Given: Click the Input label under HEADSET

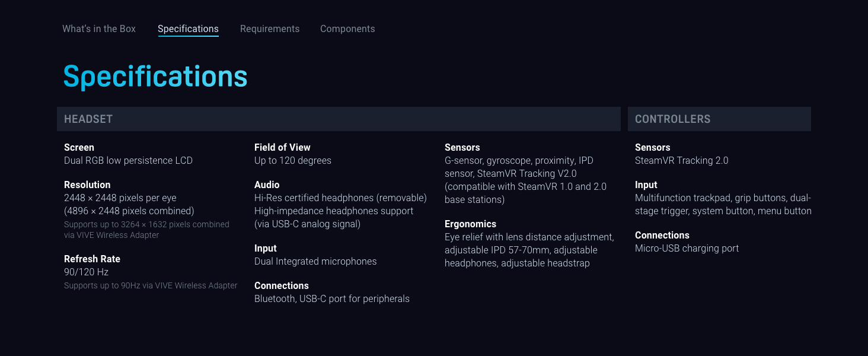Looking at the screenshot, I should click(x=266, y=248).
